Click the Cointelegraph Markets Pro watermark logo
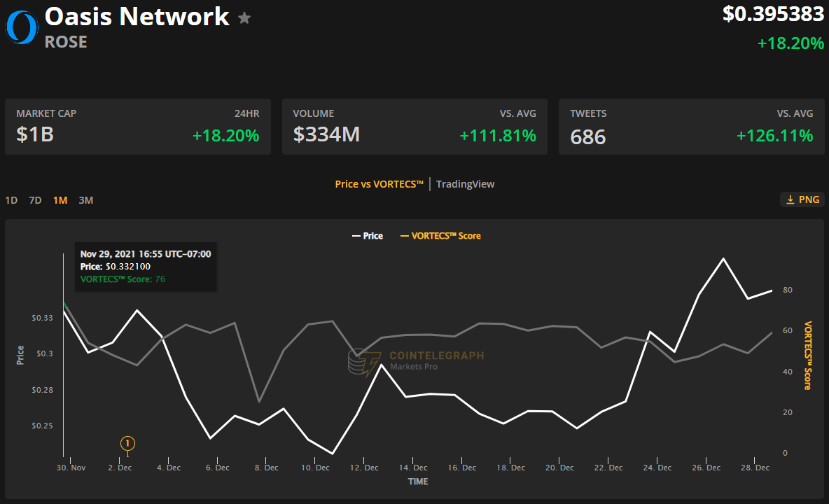This screenshot has width=829, height=504. pyautogui.click(x=360, y=363)
